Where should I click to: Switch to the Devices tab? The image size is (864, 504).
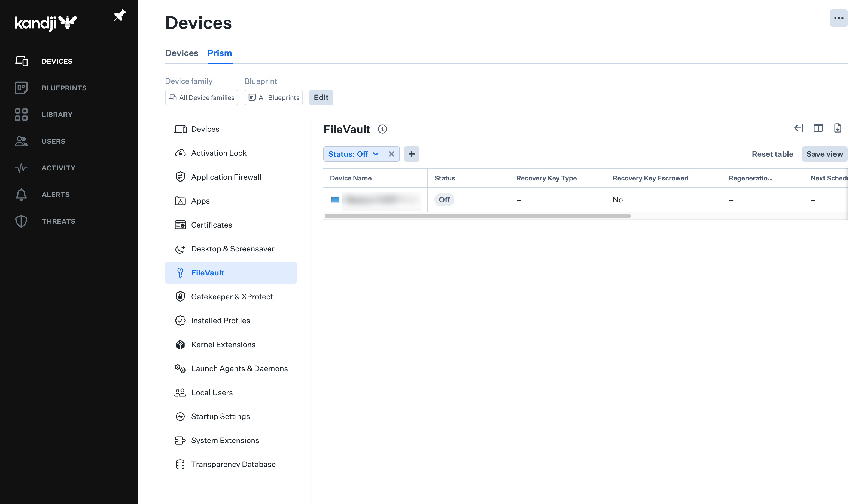[182, 53]
